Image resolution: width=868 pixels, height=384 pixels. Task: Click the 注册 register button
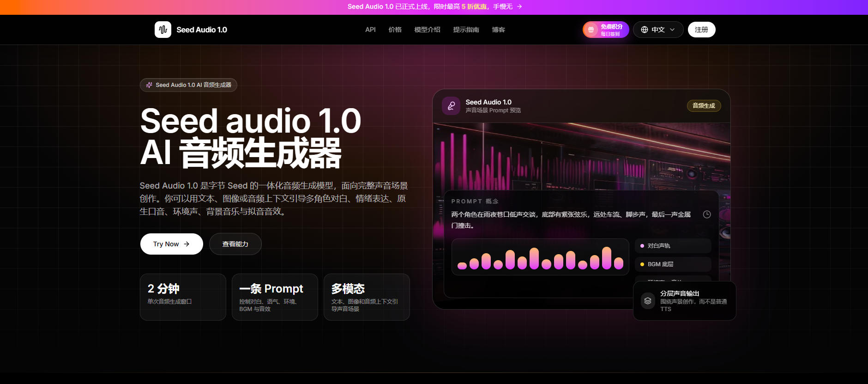(x=701, y=30)
